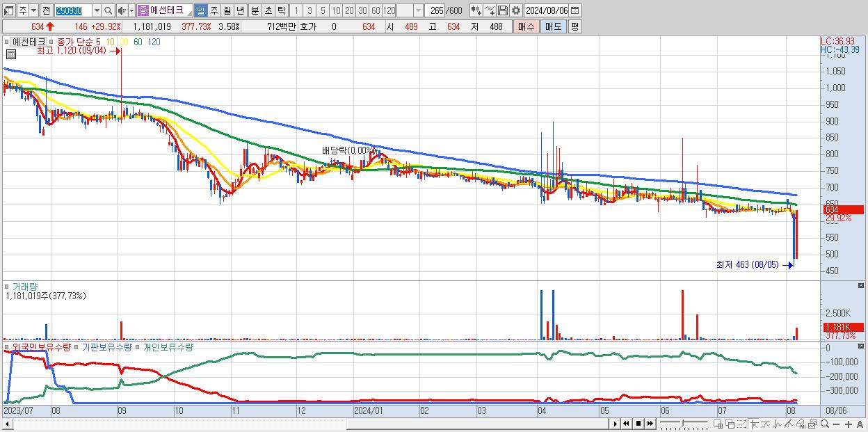Screen dimensions: 868x432
Task: Click the save floppy disk icon
Action: tap(503, 10)
